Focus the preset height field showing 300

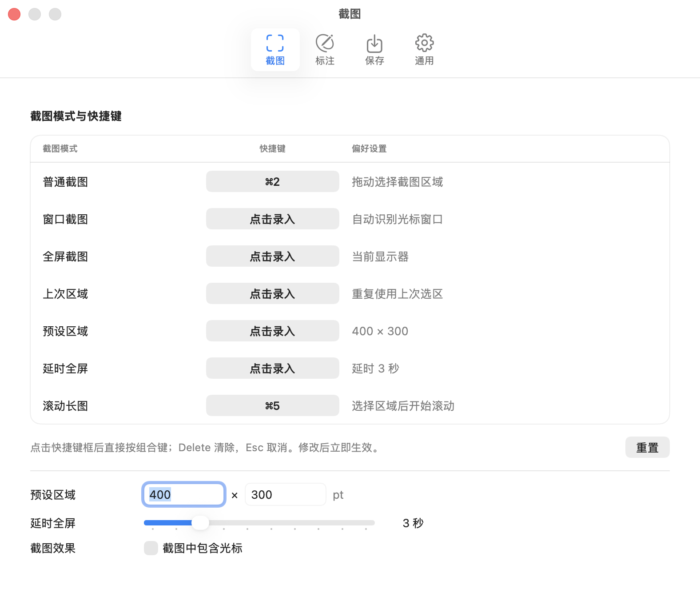[x=286, y=494]
